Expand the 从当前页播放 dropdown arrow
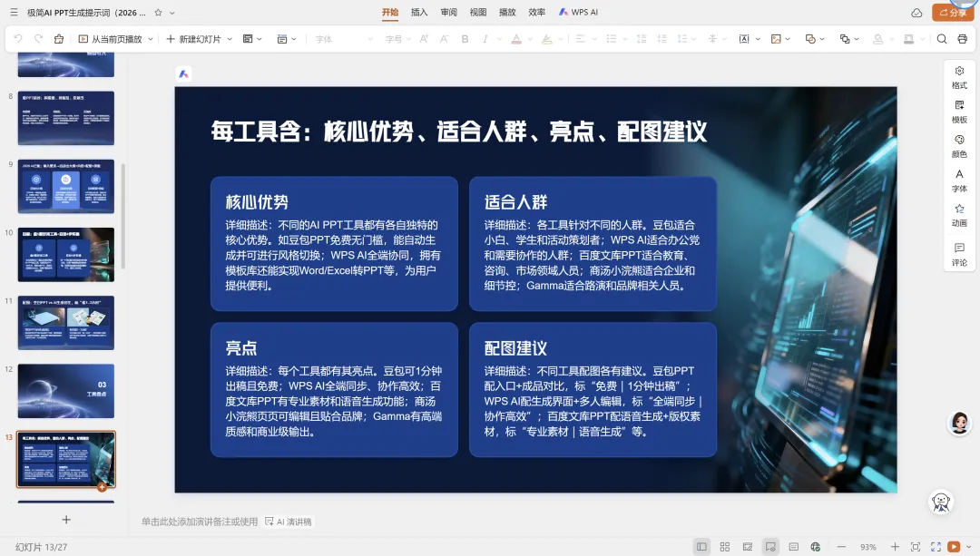980x556 pixels. [151, 39]
